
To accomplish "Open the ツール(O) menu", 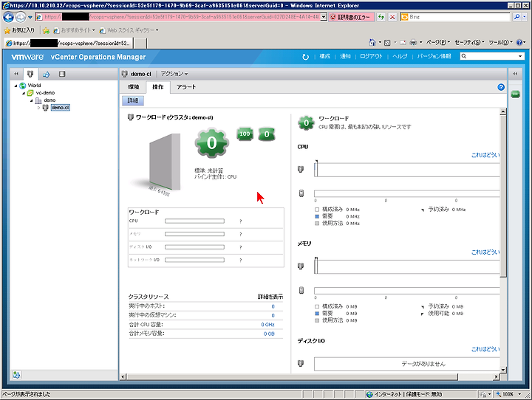I will click(500, 42).
